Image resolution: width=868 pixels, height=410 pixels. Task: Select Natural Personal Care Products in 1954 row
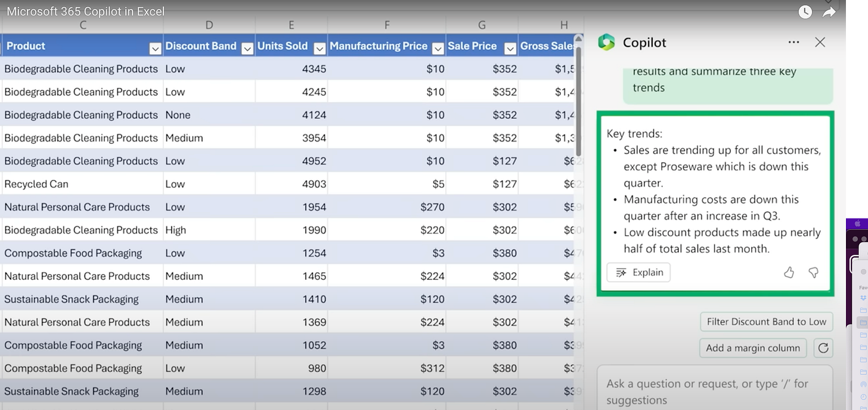pyautogui.click(x=82, y=207)
